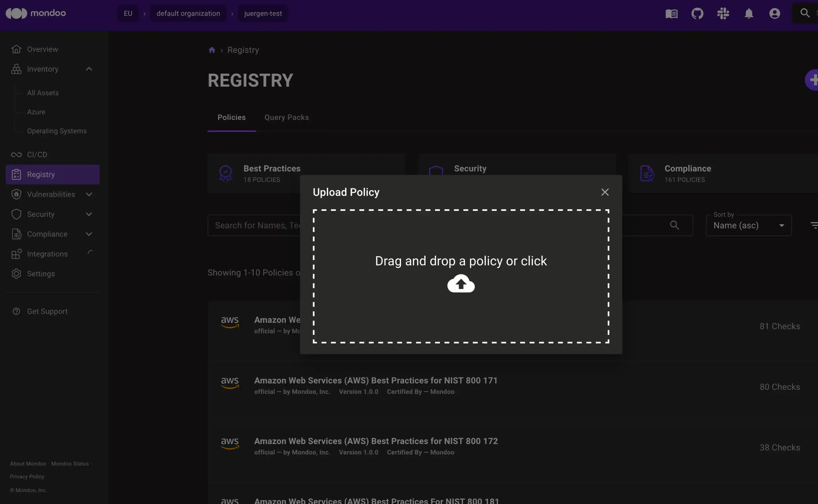This screenshot has height=504, width=818.
Task: Open the documentation book icon
Action: click(671, 14)
